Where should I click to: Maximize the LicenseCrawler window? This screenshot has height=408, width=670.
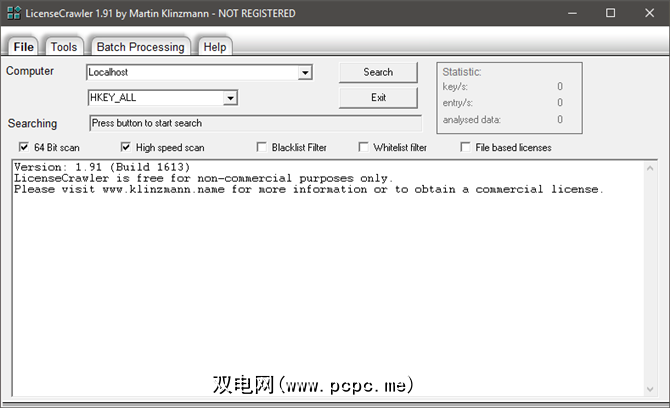point(611,13)
